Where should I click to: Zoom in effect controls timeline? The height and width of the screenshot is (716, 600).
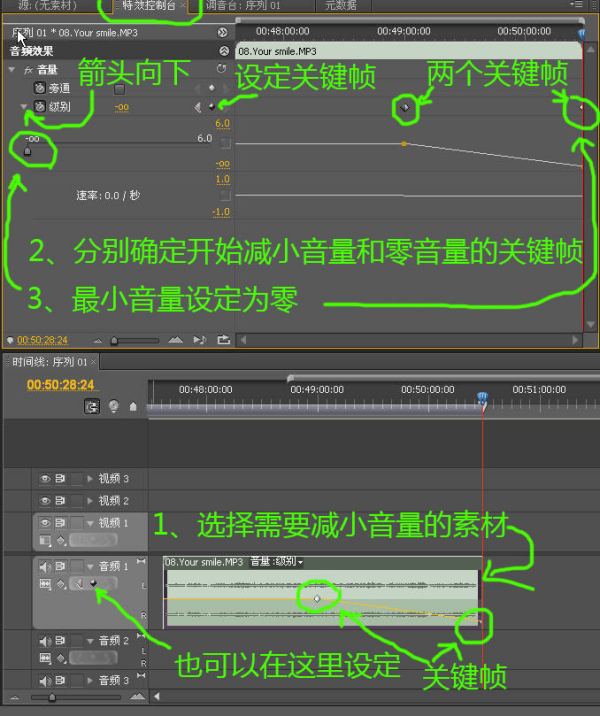(x=175, y=340)
